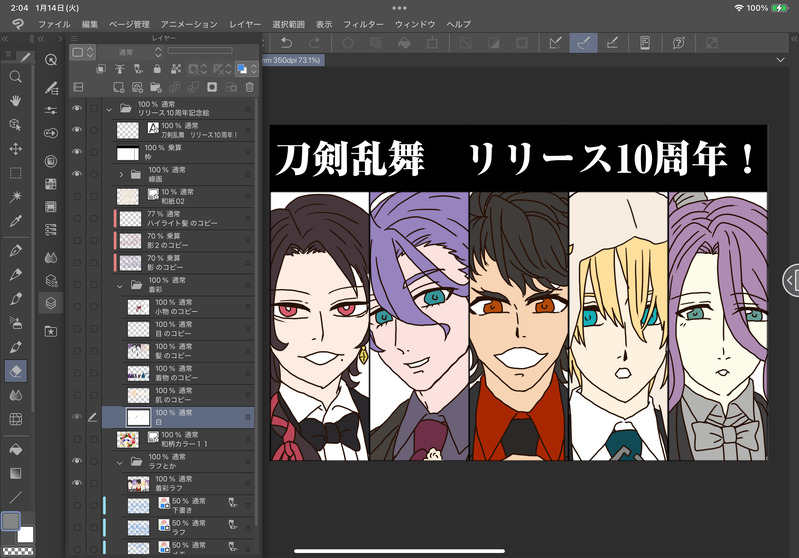Click the transparent color checker swatch

(x=18, y=551)
